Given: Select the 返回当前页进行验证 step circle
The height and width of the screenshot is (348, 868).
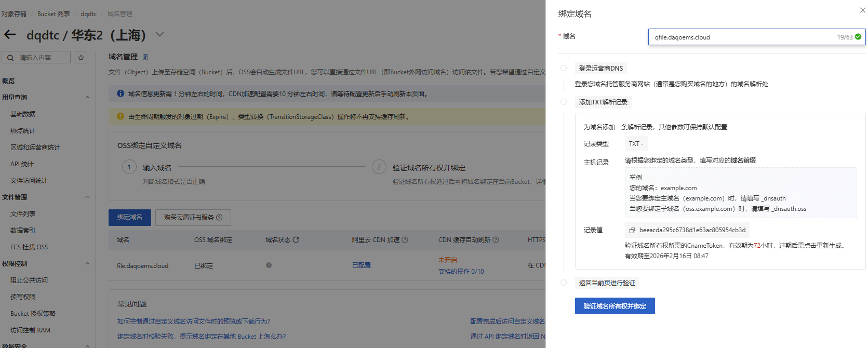Looking at the screenshot, I should pyautogui.click(x=564, y=283).
